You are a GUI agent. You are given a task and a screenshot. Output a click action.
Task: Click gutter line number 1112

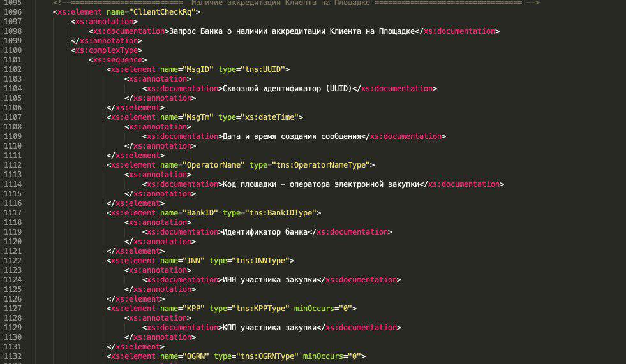pos(13,165)
